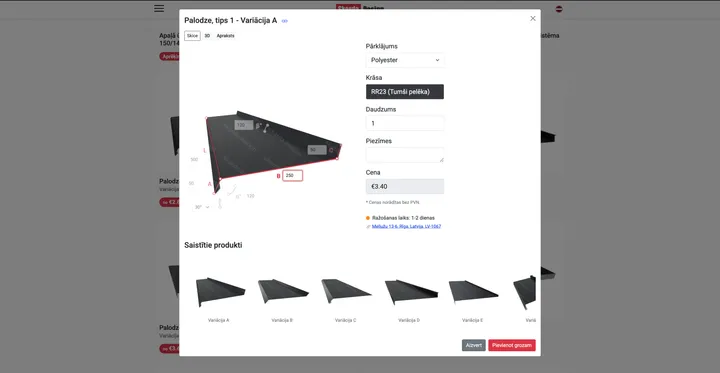720x373 pixels.
Task: Close the Palodze product dialog
Action: pyautogui.click(x=533, y=18)
